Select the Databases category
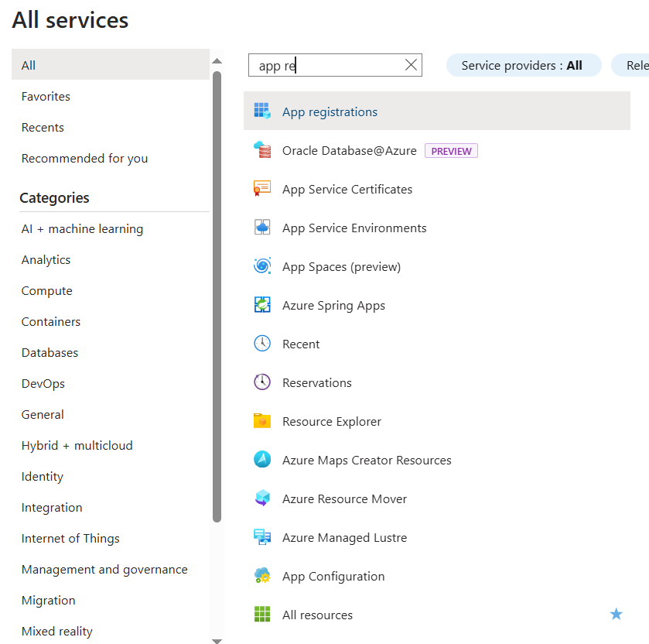 (50, 353)
